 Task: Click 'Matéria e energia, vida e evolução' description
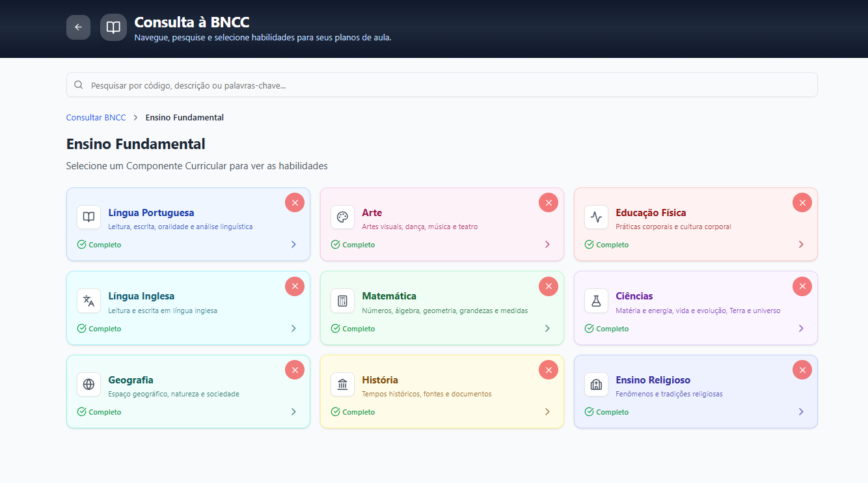pyautogui.click(x=698, y=310)
